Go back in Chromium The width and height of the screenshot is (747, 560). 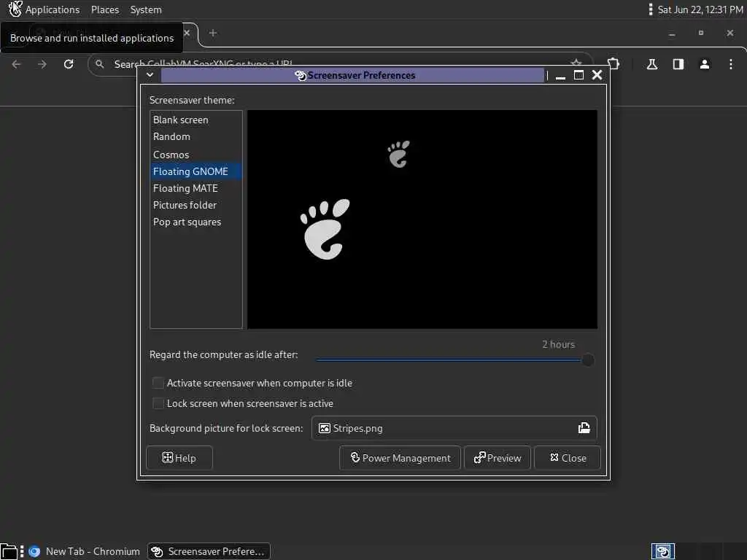pos(17,64)
